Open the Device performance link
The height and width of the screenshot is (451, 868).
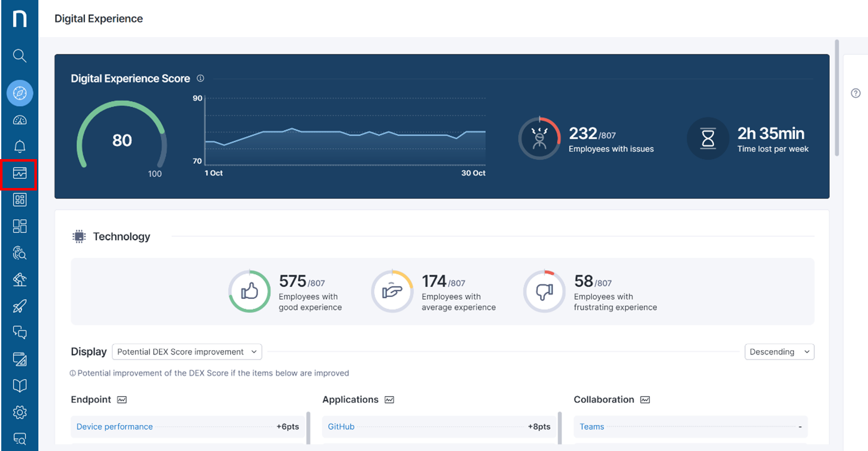(114, 427)
